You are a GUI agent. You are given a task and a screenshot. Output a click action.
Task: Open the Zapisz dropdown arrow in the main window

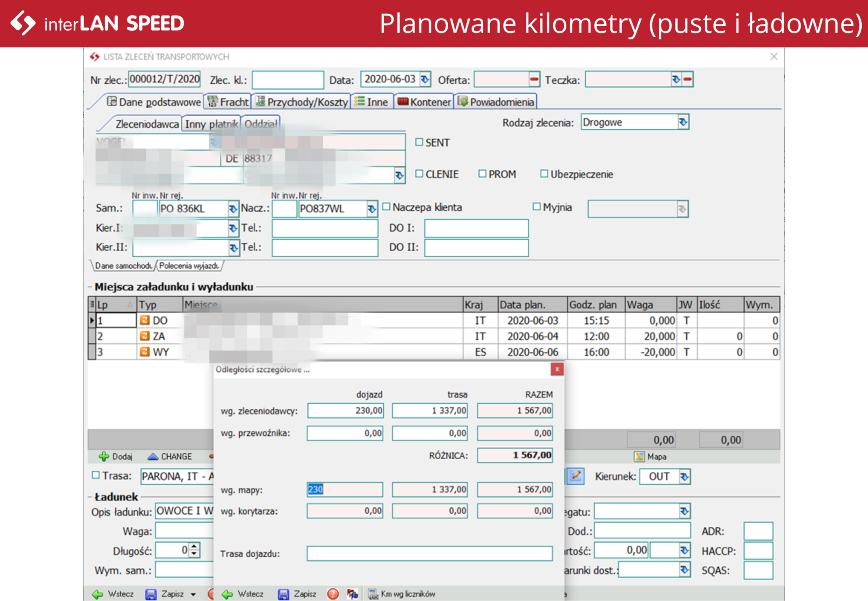(193, 595)
